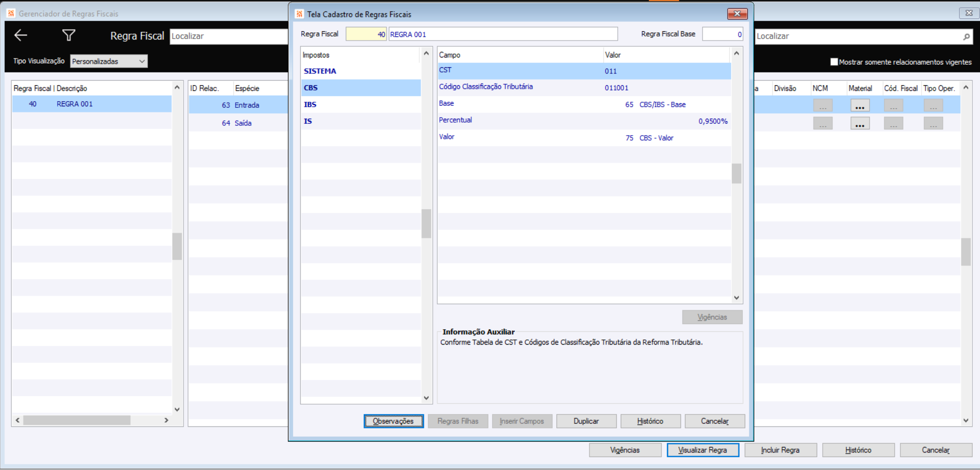Viewport: 980px width, 470px height.
Task: Toggle Mostrar somente relacionamentos vigentes checkbox
Action: [x=834, y=62]
